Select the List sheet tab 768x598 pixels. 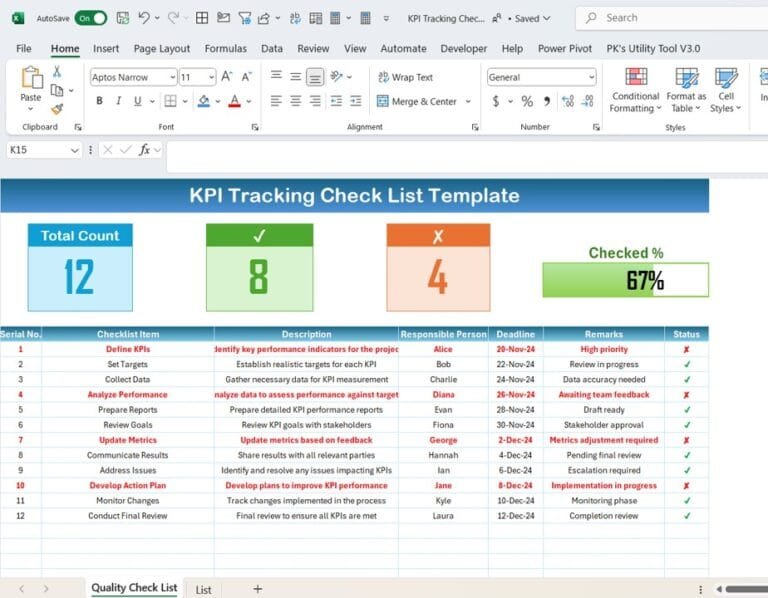tap(203, 590)
